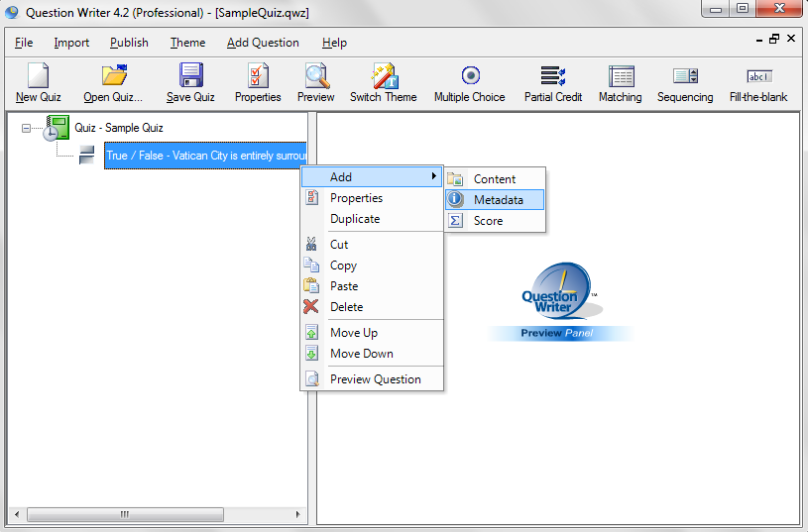The height and width of the screenshot is (532, 808).
Task: Select Metadata in the Add submenu
Action: click(495, 199)
